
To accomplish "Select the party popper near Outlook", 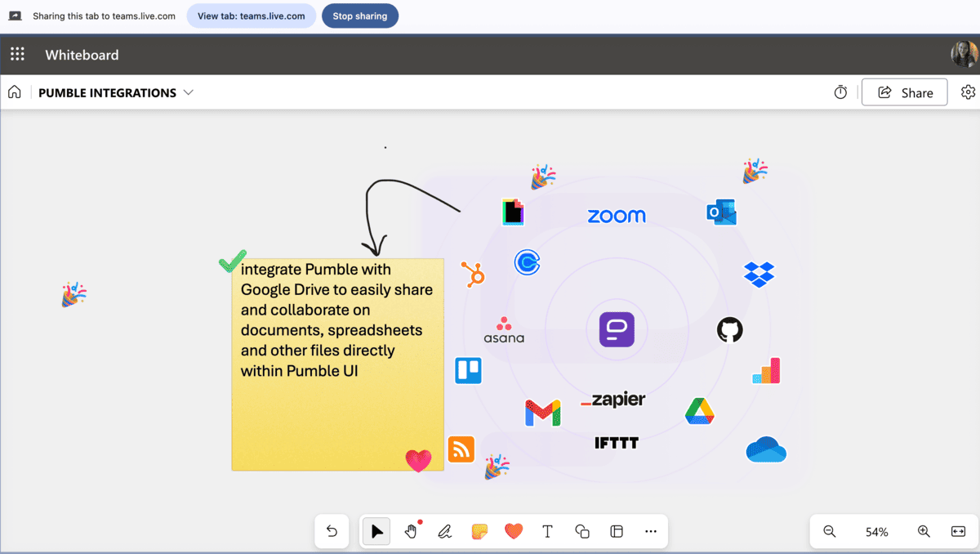I will (x=755, y=171).
